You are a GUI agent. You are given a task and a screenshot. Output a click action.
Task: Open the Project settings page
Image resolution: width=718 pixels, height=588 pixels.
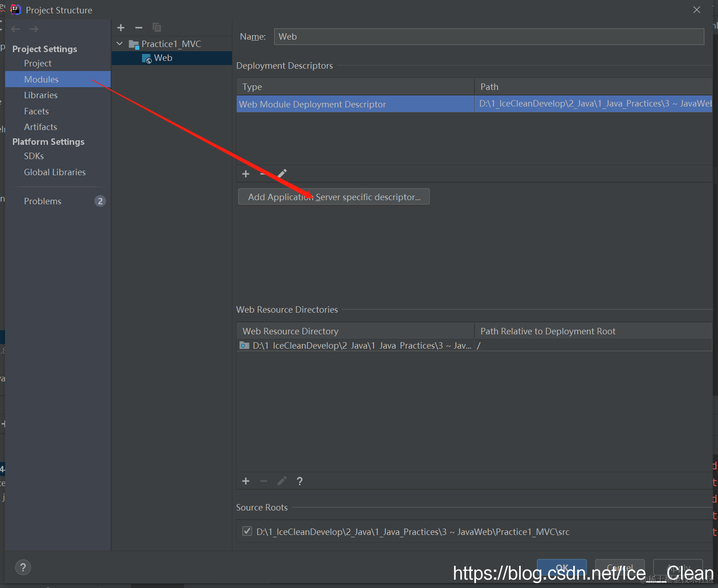(38, 63)
